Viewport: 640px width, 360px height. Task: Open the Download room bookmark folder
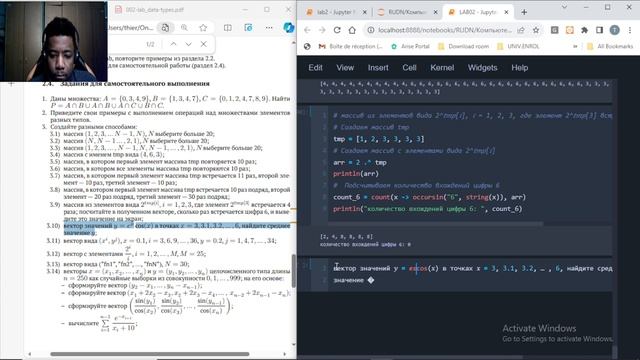coord(463,47)
